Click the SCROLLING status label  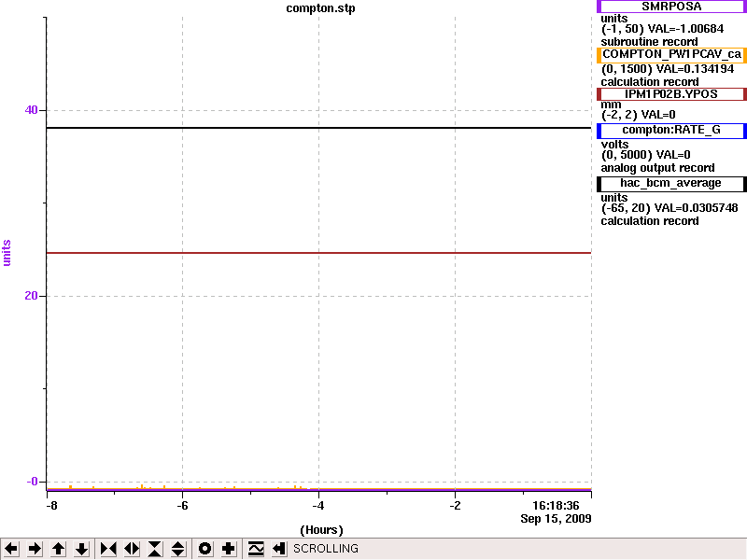point(326,549)
